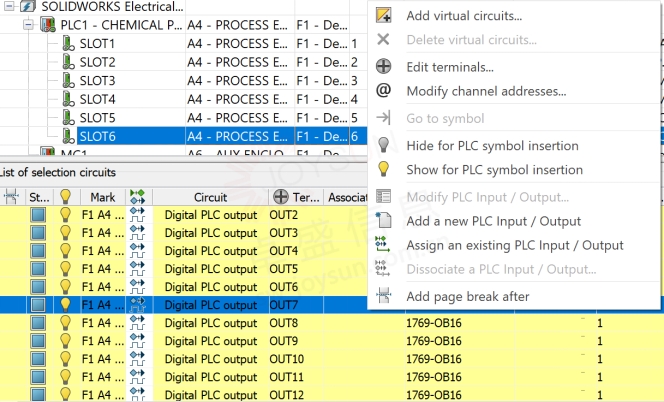Click the digital output icon in OUT2 row
This screenshot has height=402, width=664.
pyautogui.click(x=138, y=215)
